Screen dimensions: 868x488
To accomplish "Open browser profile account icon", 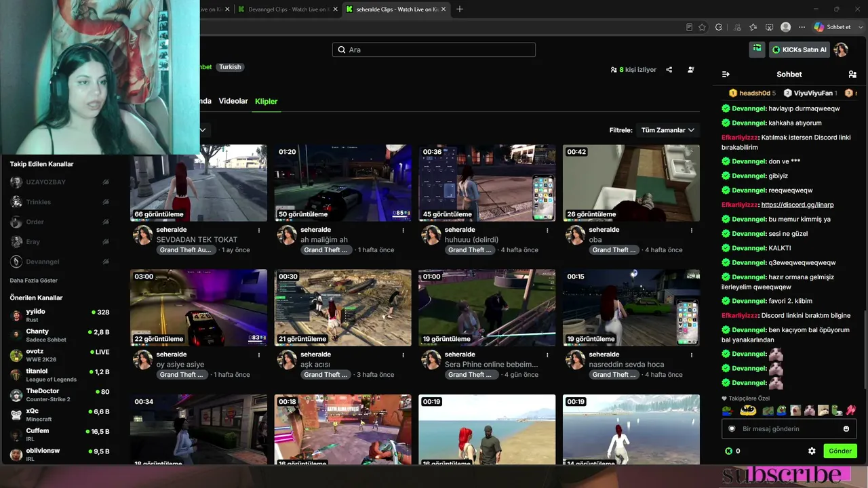I will 786,27.
